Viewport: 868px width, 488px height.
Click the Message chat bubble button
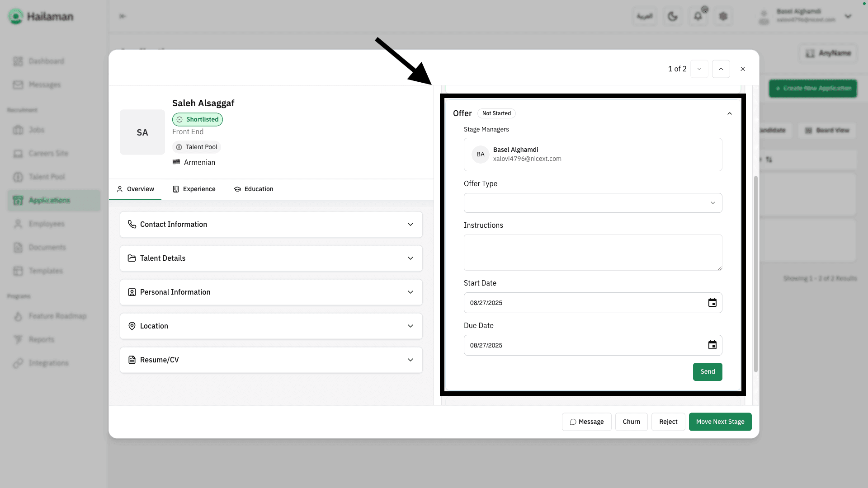[x=586, y=422]
